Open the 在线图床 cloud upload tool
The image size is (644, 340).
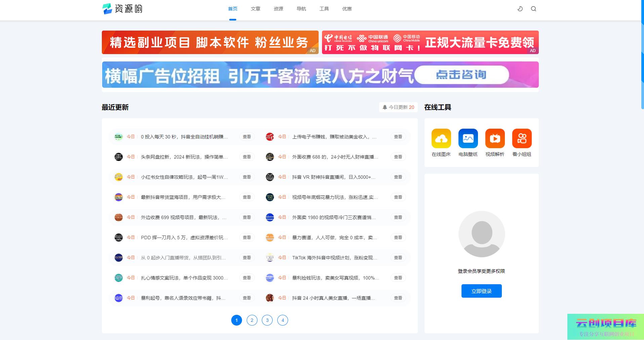coord(441,138)
